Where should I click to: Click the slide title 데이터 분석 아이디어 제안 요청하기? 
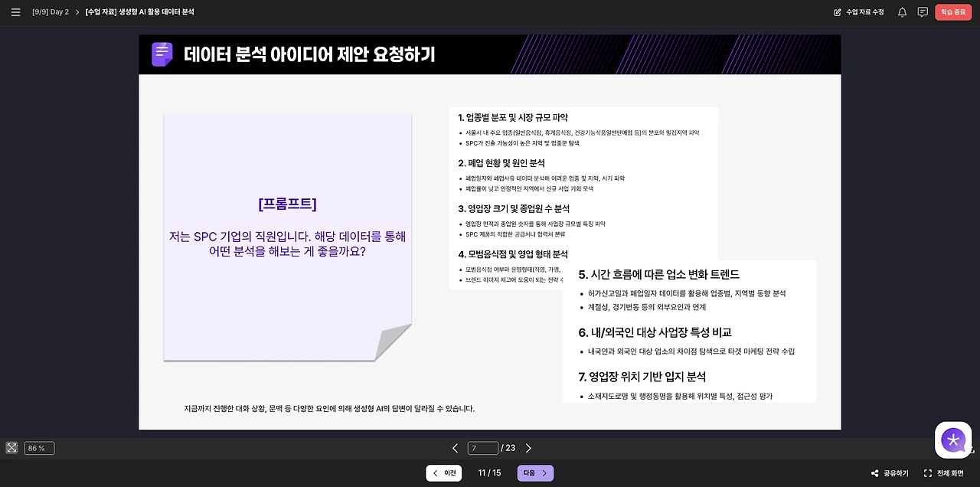[x=309, y=54]
